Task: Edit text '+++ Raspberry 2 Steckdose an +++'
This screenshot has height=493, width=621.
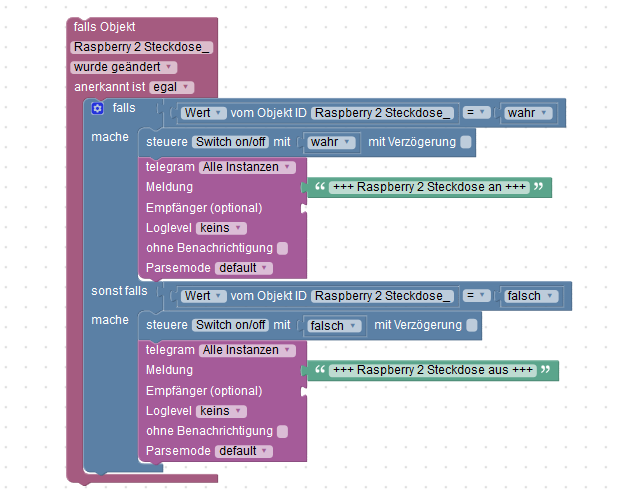Action: [429, 187]
